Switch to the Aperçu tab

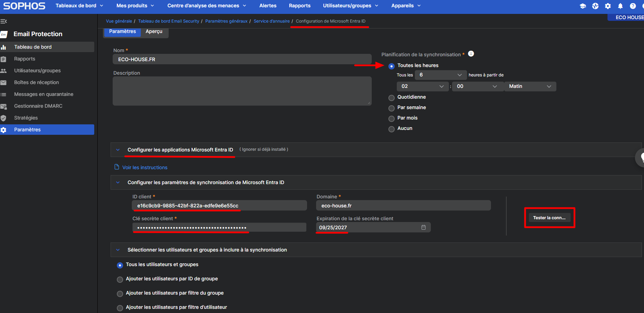154,31
